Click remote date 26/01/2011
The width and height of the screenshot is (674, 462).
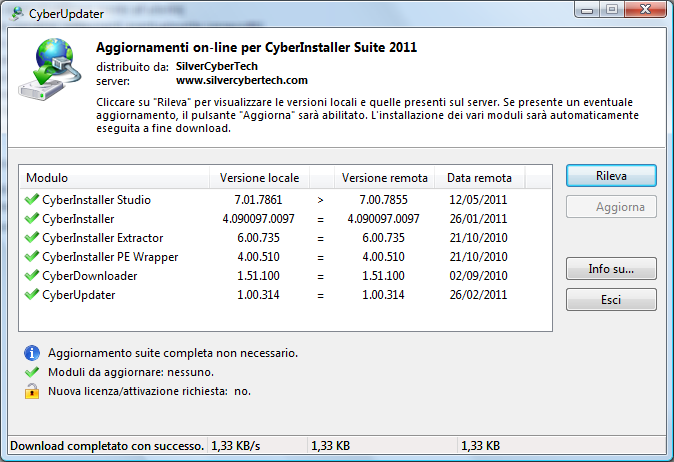tap(478, 219)
